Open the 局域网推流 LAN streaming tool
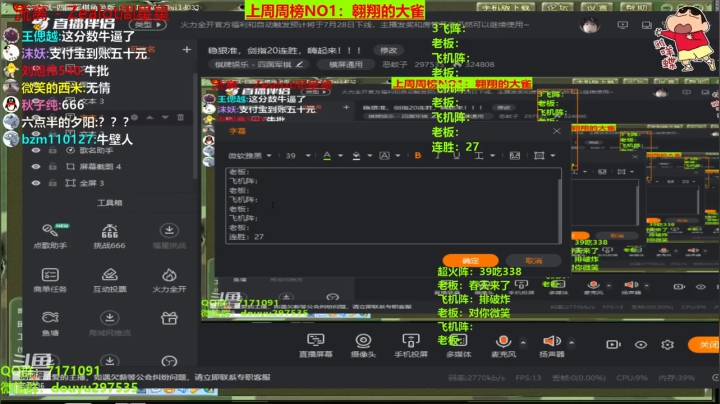The image size is (720, 404). (109, 323)
